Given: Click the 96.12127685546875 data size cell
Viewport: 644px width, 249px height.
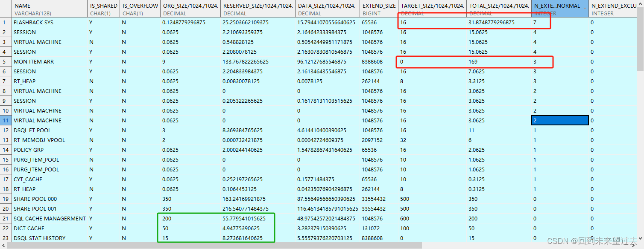Looking at the screenshot, I should tap(328, 61).
